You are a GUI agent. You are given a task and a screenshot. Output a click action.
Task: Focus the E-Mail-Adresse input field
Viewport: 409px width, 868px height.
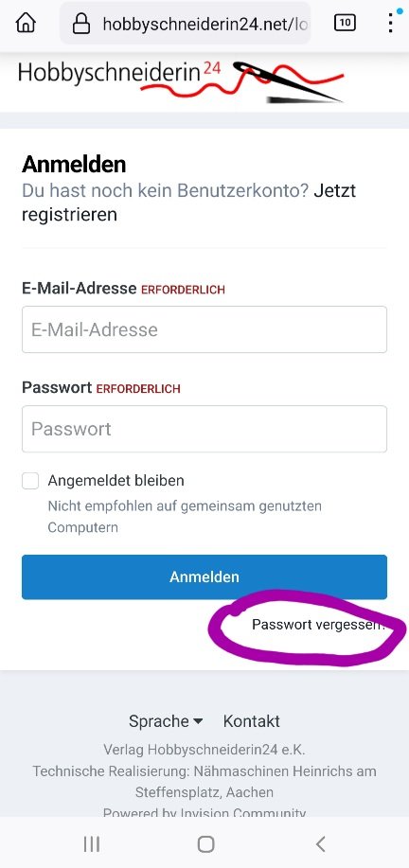coord(204,329)
